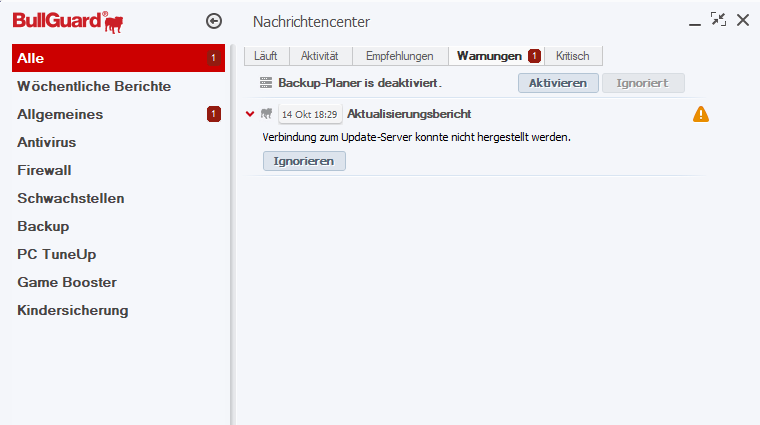The height and width of the screenshot is (425, 760).
Task: Click the sidebar vertical scrollbar
Action: click(233, 235)
